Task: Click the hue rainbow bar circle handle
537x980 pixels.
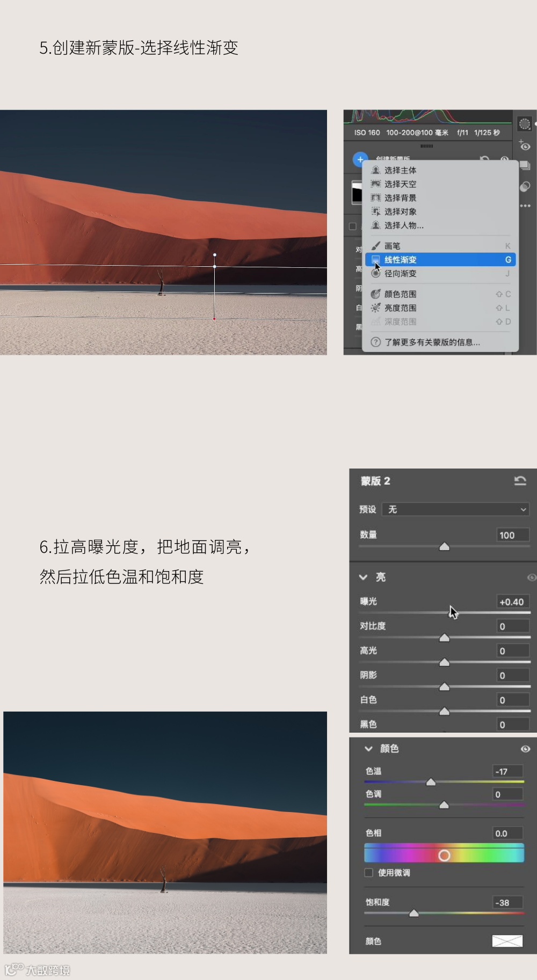Action: pyautogui.click(x=444, y=855)
